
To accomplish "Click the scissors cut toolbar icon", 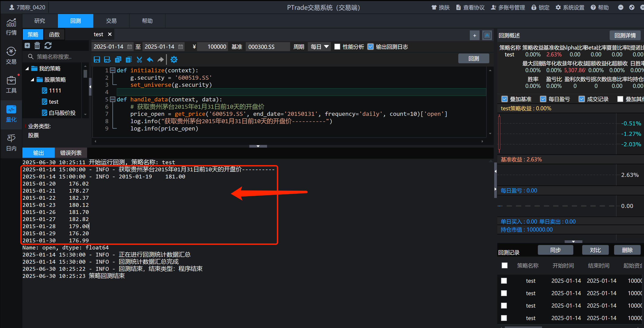I will coord(139,60).
